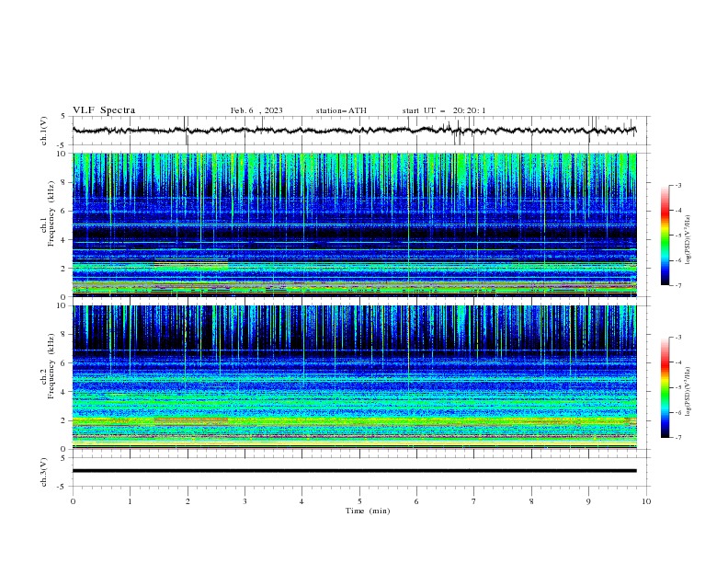Click the "ch.1(V)" waveform axis label
This screenshot has width=728, height=563.
pyautogui.click(x=44, y=131)
